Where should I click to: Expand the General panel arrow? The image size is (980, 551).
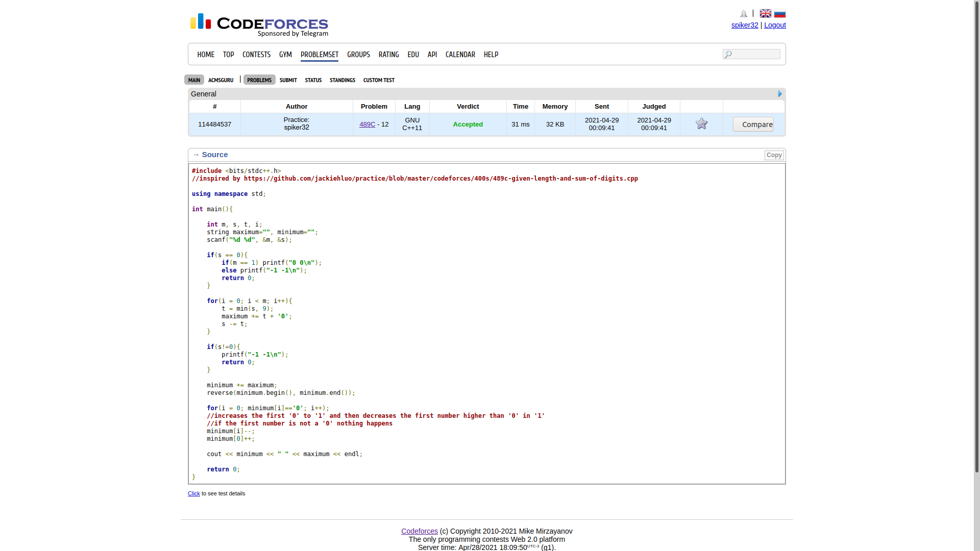[x=780, y=94]
